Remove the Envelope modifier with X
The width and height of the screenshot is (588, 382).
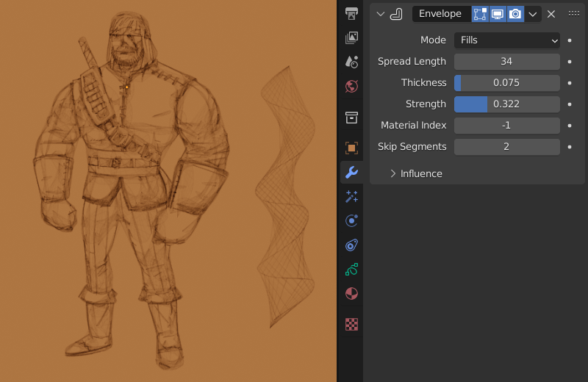(x=551, y=14)
